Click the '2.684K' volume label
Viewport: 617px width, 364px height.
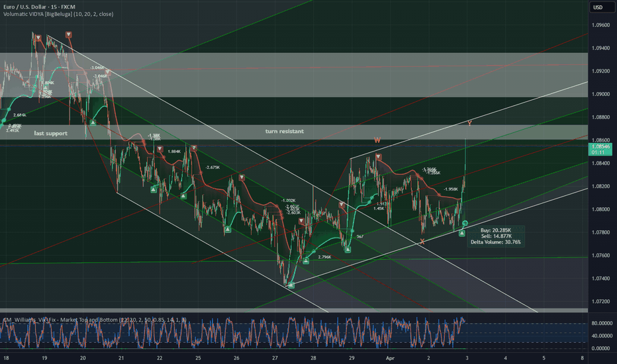point(20,115)
